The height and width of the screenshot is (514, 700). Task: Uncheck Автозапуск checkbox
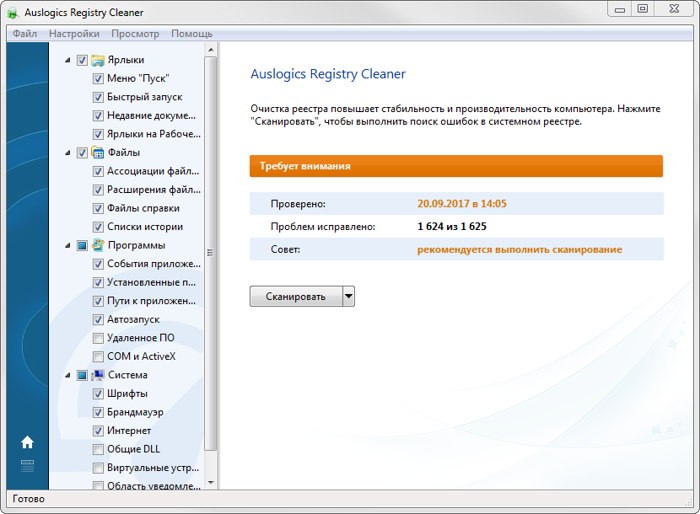pyautogui.click(x=98, y=320)
